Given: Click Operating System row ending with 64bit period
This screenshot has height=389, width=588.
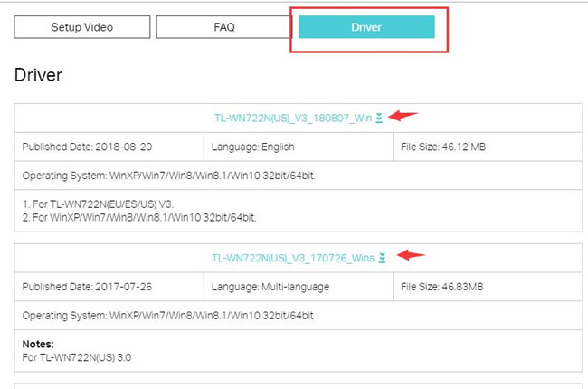Looking at the screenshot, I should [x=299, y=176].
